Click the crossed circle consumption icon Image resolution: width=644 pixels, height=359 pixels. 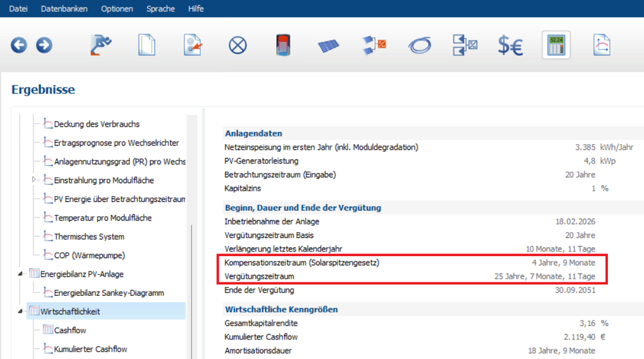pos(238,46)
